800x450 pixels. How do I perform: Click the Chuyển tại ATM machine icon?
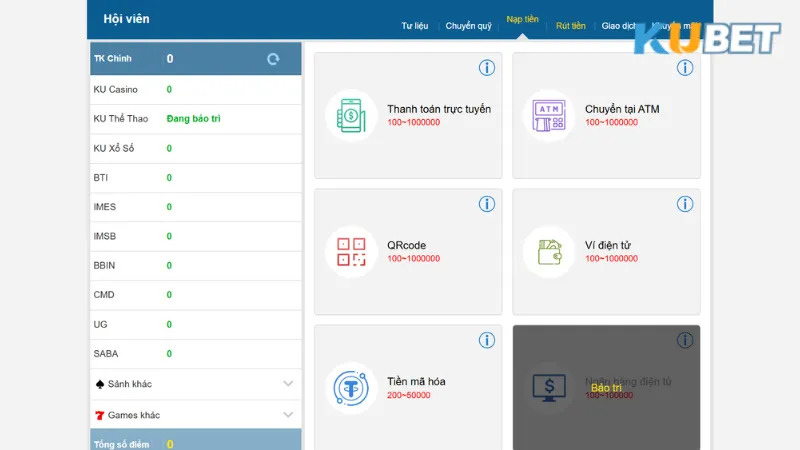click(549, 115)
